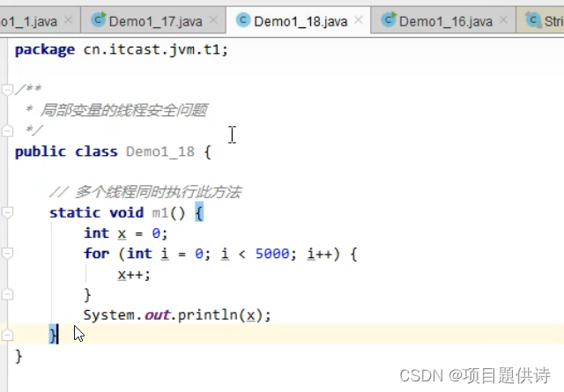Click System.out.println(x) statement

point(177,315)
